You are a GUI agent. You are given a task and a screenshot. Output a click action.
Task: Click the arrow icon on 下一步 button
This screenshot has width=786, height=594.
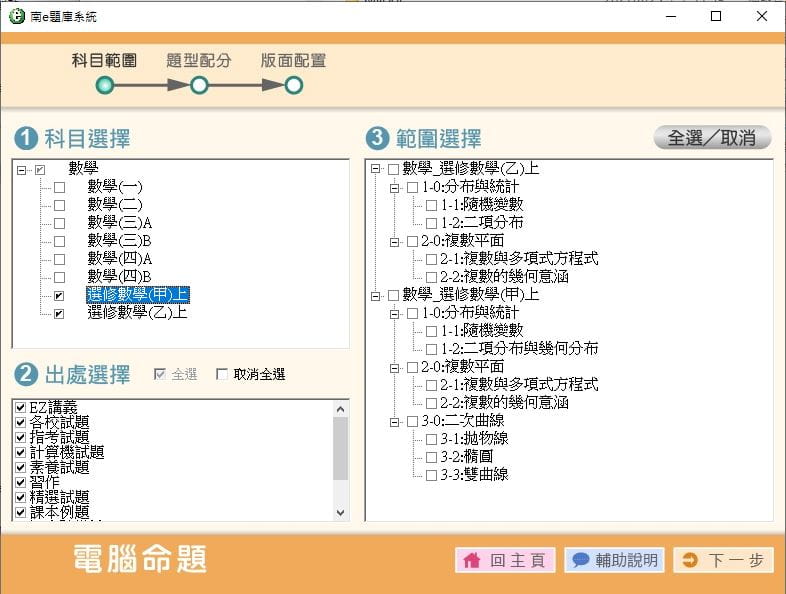pos(690,560)
